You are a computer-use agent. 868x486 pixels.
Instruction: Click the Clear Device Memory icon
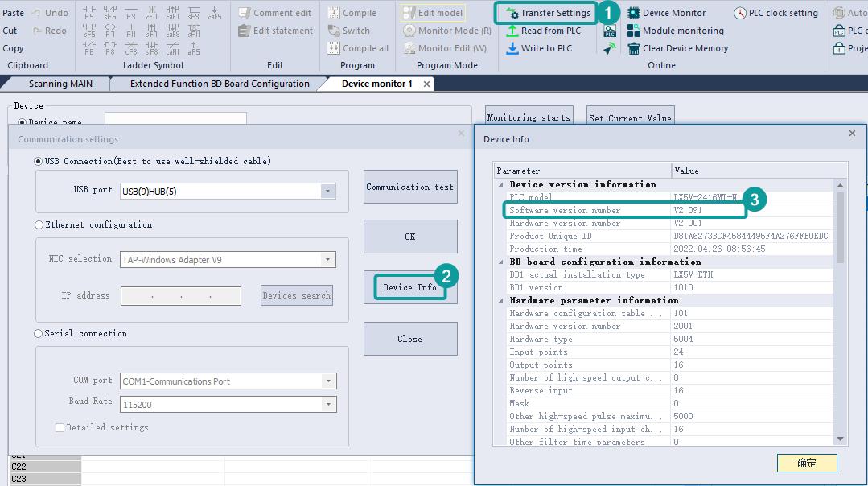[634, 48]
